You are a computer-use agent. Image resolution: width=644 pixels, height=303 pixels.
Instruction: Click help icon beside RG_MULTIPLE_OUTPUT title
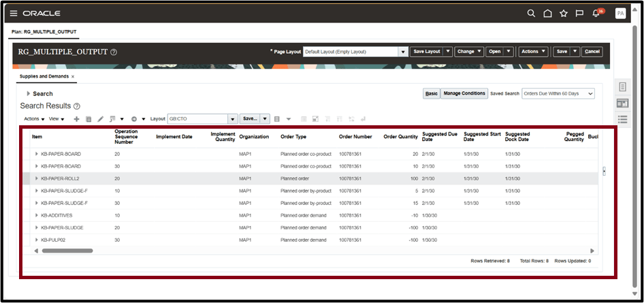tap(114, 52)
